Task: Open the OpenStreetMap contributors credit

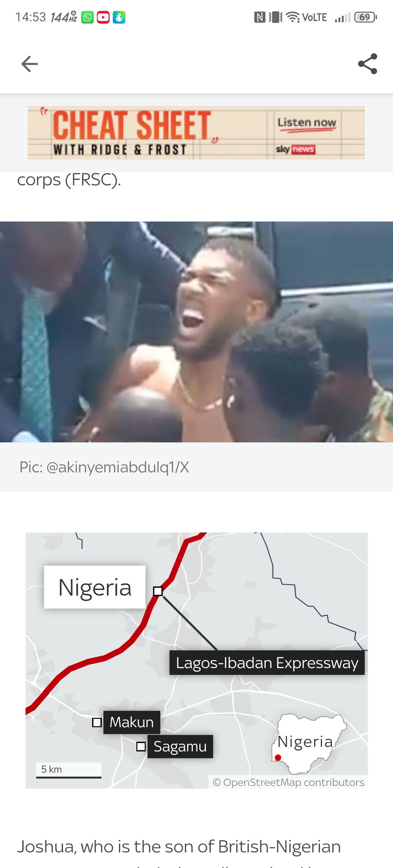Action: point(288,782)
